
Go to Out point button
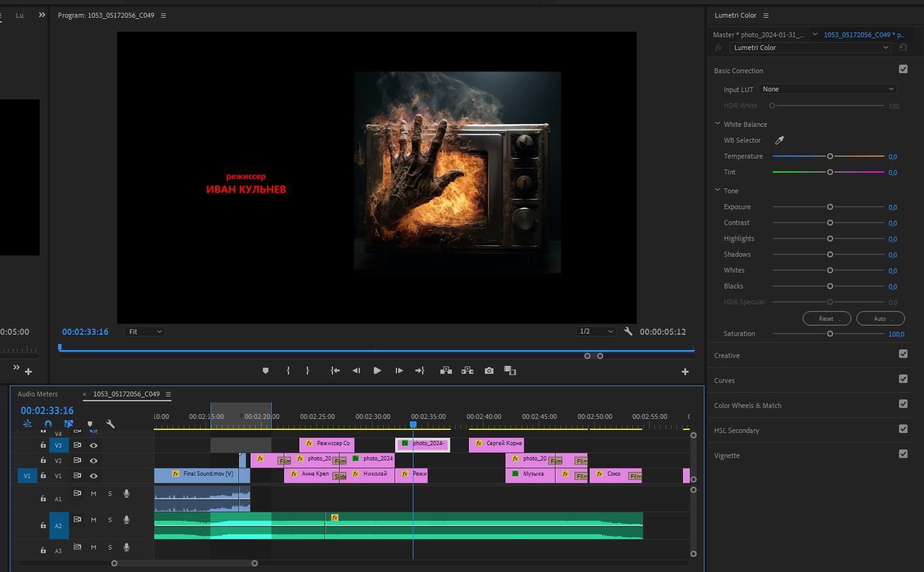pyautogui.click(x=420, y=371)
